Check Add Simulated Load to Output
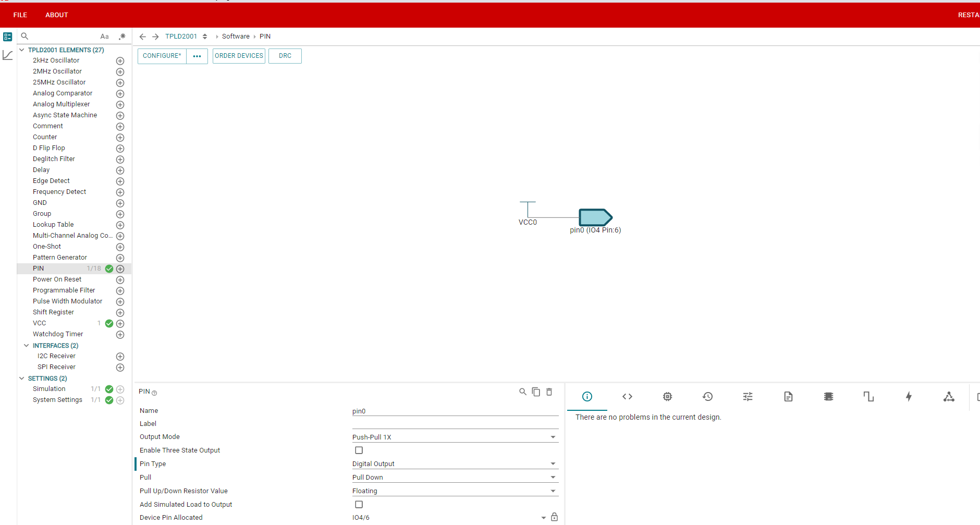The width and height of the screenshot is (980, 525). 359,505
